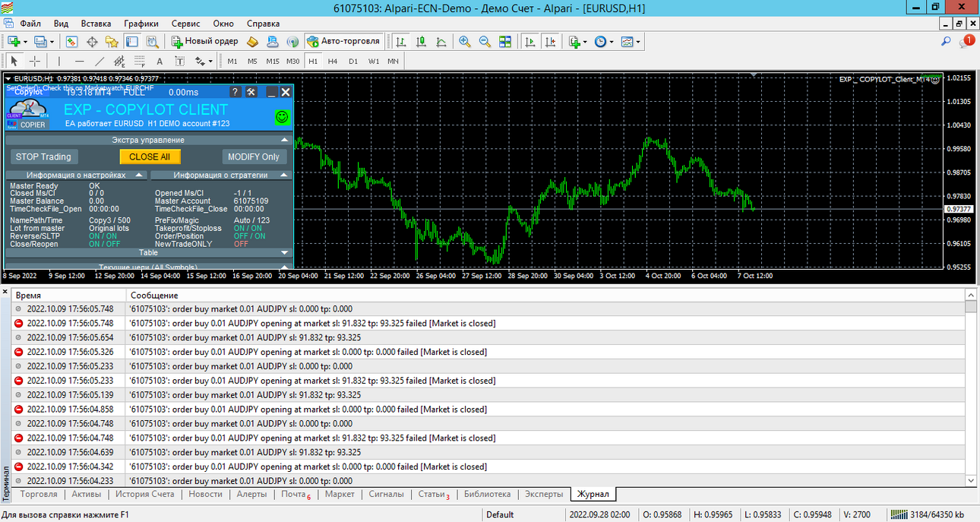The width and height of the screenshot is (980, 522).
Task: Select the trendline tool
Action: pyautogui.click(x=100, y=61)
